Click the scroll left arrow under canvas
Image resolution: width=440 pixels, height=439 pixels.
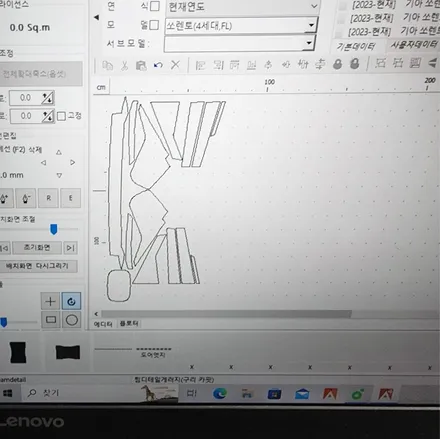coord(96,314)
